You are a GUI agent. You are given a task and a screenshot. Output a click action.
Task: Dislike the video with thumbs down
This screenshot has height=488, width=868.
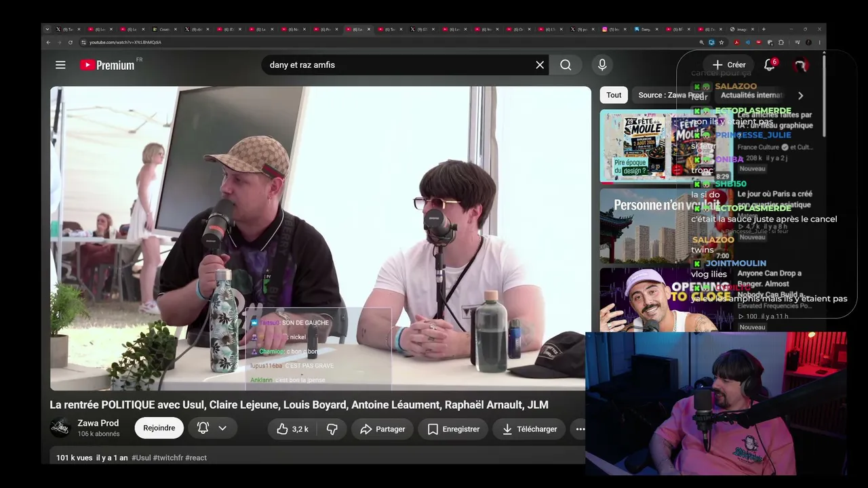click(x=332, y=429)
